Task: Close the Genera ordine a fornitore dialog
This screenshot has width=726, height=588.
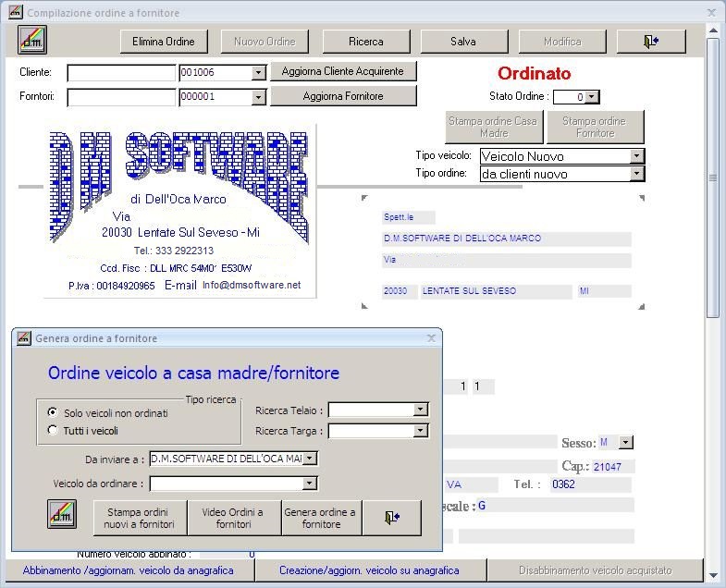Action: tap(431, 338)
